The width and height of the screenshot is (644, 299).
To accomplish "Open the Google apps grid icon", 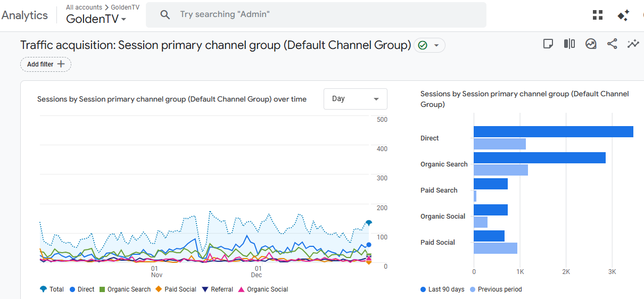I will click(x=598, y=15).
